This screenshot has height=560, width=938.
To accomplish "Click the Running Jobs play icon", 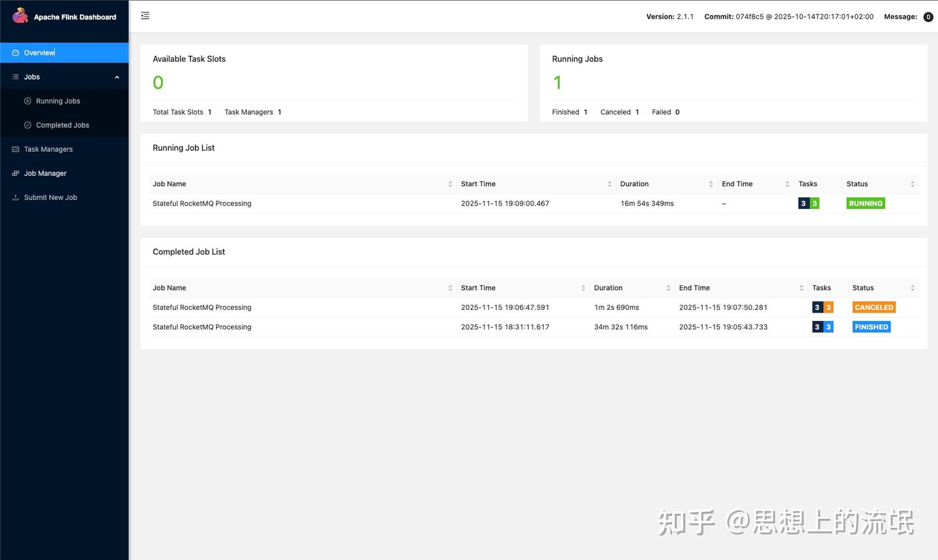I will pyautogui.click(x=27, y=101).
